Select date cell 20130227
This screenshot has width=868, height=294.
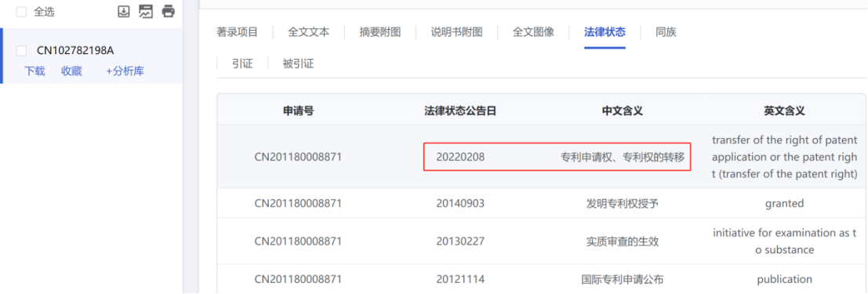coord(460,241)
